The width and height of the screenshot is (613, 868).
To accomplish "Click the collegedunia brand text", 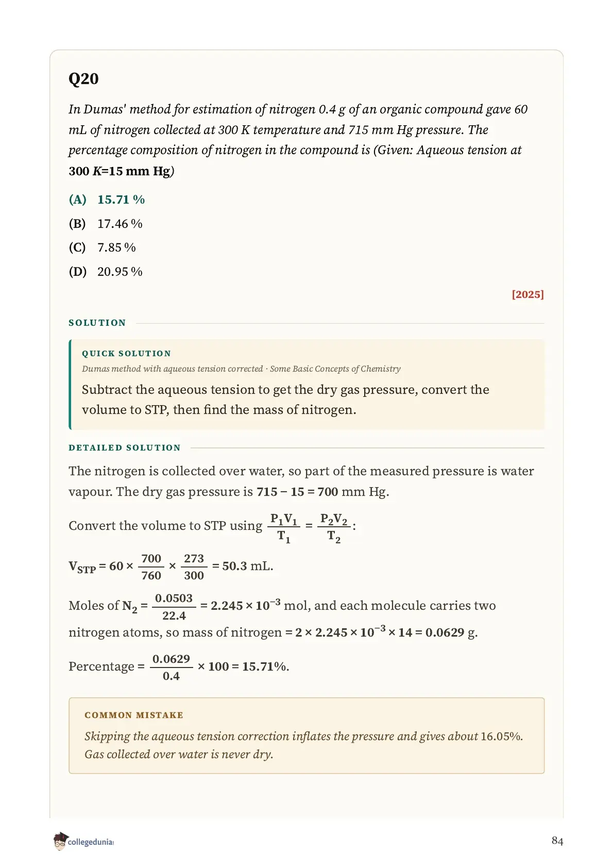I will tap(90, 842).
